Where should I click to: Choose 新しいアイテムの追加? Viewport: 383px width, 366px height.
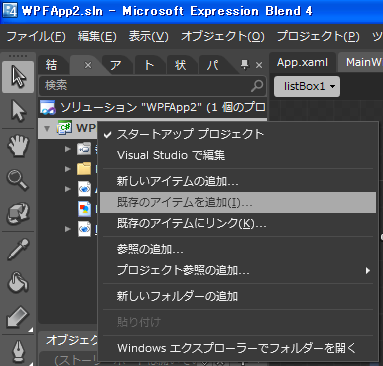[x=238, y=181]
